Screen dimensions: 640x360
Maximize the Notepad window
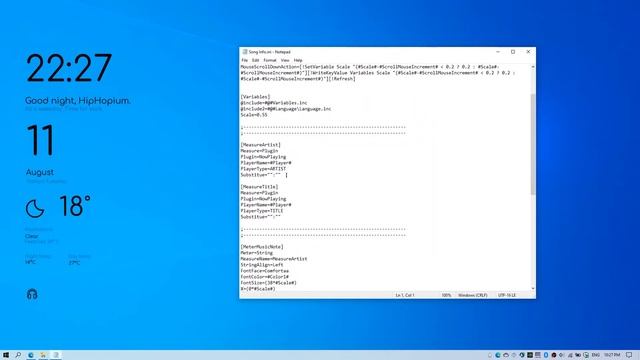tap(513, 52)
